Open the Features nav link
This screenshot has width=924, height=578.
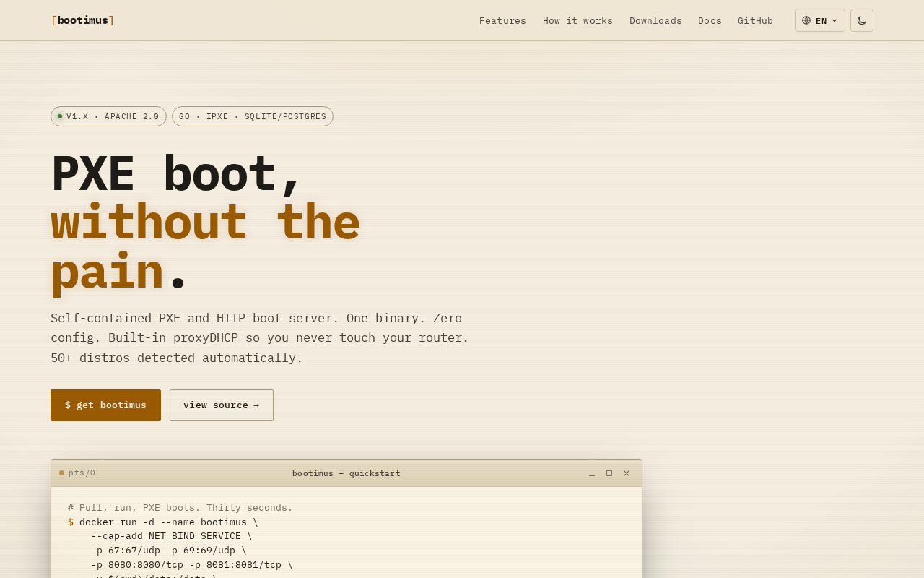click(x=502, y=20)
